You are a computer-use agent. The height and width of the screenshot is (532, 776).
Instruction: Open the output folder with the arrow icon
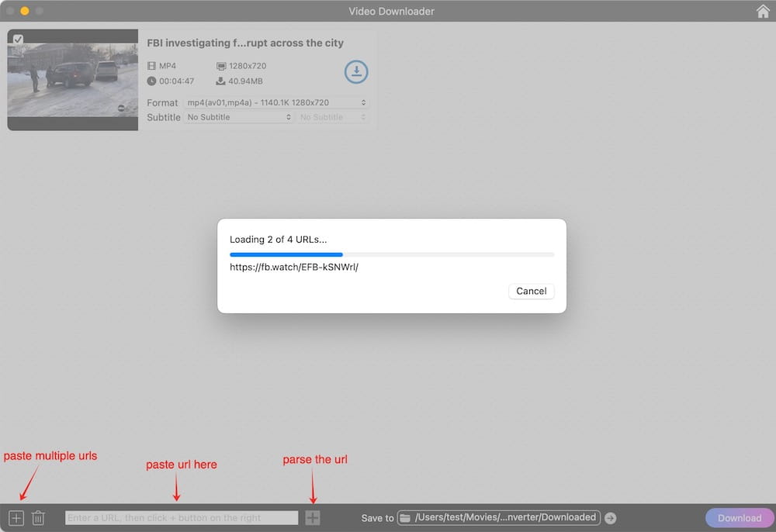pos(610,518)
